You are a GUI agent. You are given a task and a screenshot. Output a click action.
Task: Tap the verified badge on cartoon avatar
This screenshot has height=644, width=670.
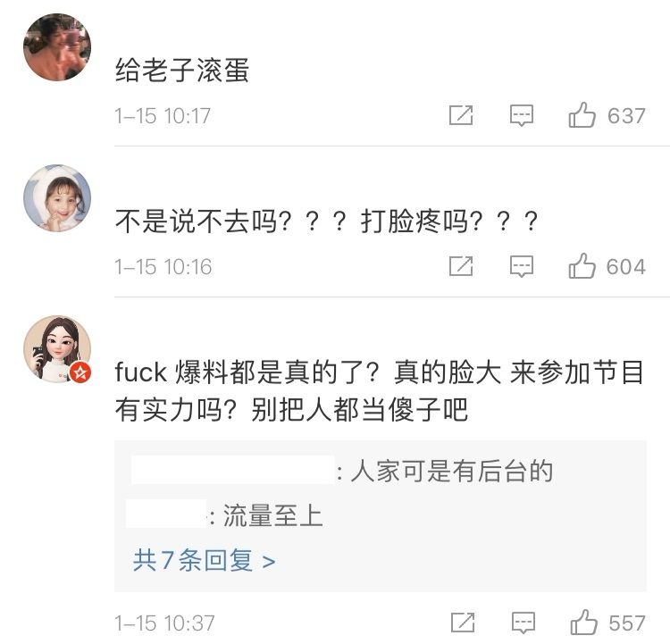point(80,372)
